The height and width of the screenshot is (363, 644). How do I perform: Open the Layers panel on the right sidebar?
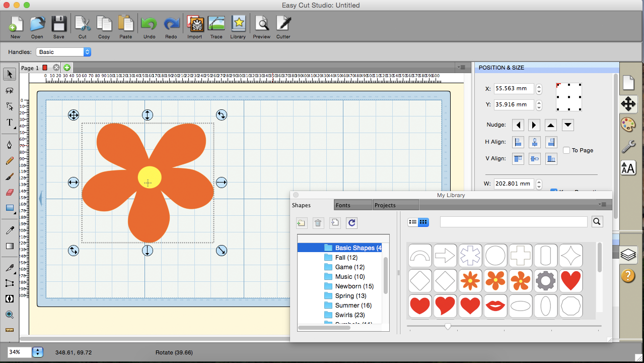tap(628, 255)
